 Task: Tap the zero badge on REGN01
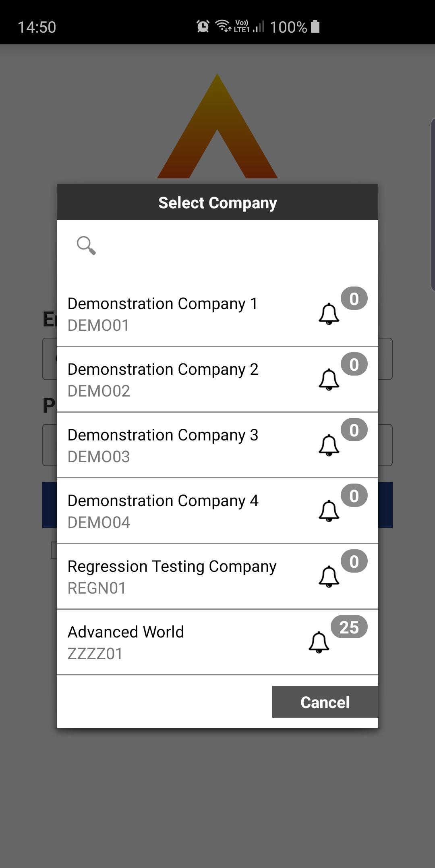(x=354, y=561)
